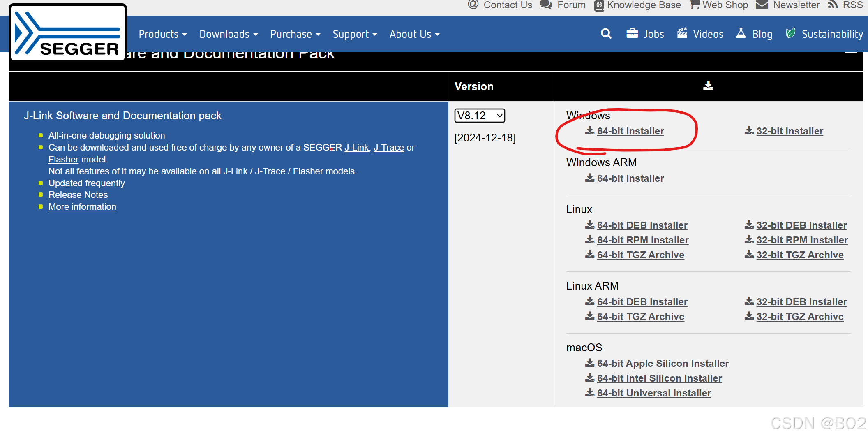Click download icon beside Windows 32-bit Installer

coord(749,130)
